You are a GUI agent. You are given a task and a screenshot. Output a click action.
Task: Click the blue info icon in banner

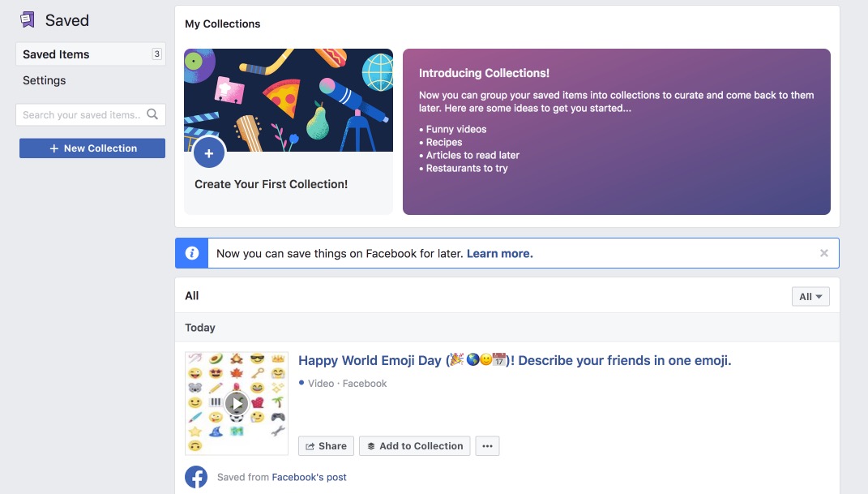click(x=191, y=253)
